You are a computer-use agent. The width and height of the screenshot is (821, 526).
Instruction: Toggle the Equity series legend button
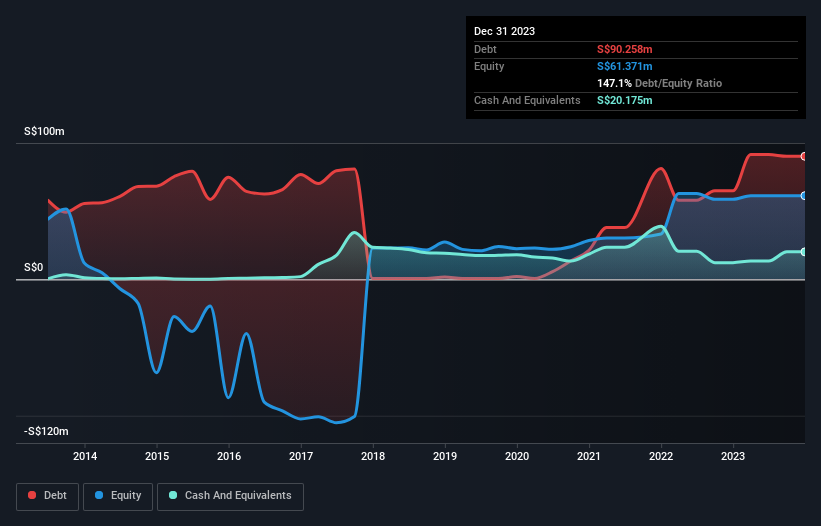point(118,496)
